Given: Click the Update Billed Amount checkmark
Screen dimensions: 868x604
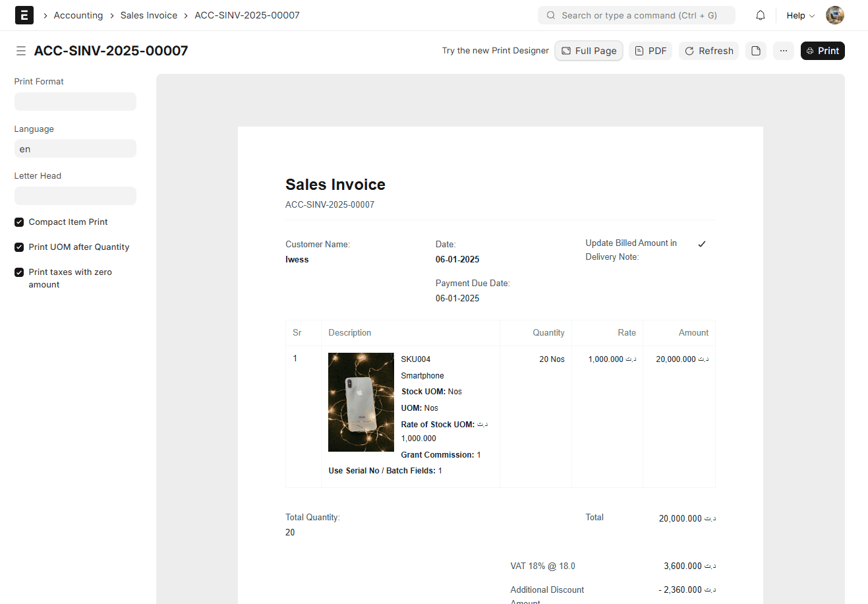Looking at the screenshot, I should click(702, 244).
